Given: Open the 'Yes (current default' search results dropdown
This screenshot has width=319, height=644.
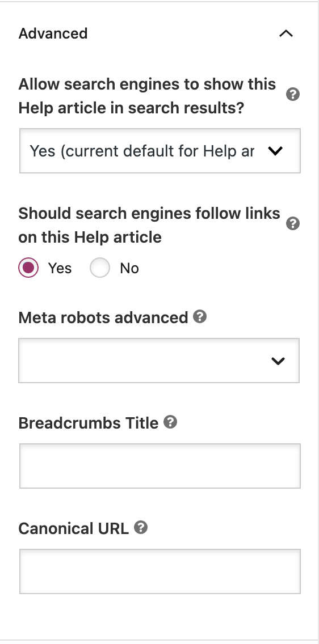Looking at the screenshot, I should click(160, 151).
